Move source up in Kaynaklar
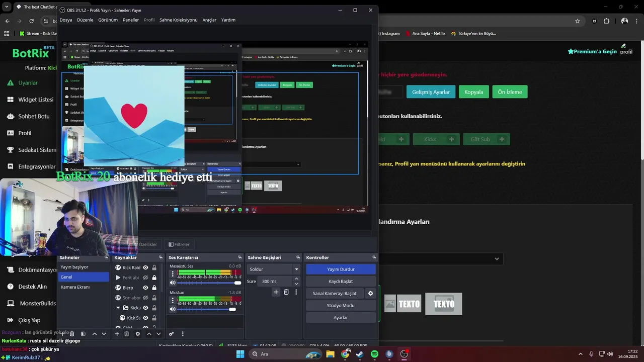This screenshot has width=644, height=362. click(x=149, y=334)
